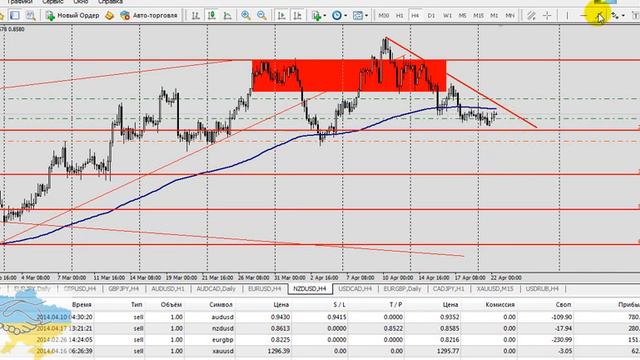Switch to the GBPUSD,H4 chart tab
The image size is (640, 360).
point(80,289)
